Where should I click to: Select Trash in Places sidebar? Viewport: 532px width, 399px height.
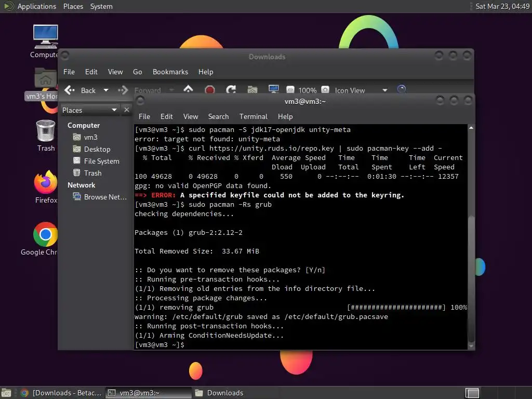92,172
